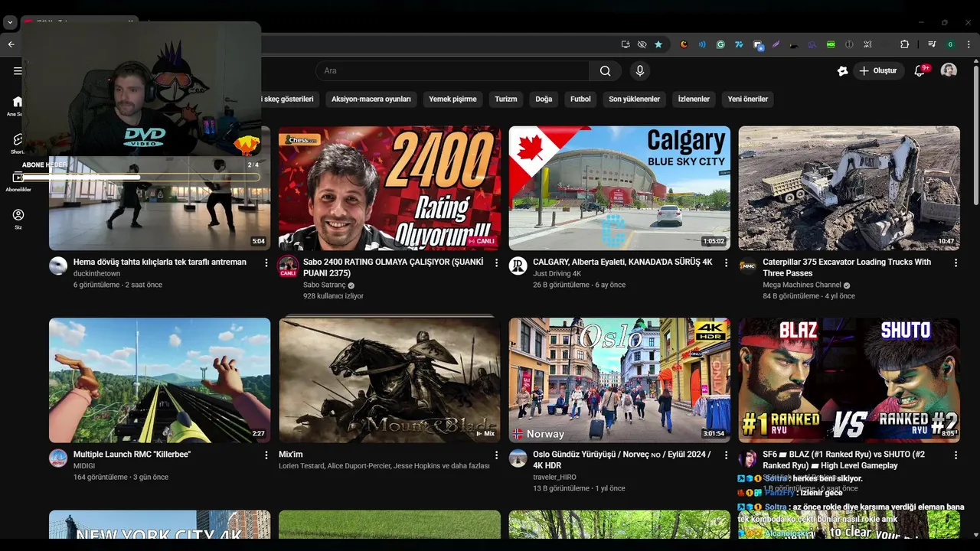Screen dimensions: 980x551
Task: Open the Oslo Norway walking tour thumbnail
Action: pos(619,380)
